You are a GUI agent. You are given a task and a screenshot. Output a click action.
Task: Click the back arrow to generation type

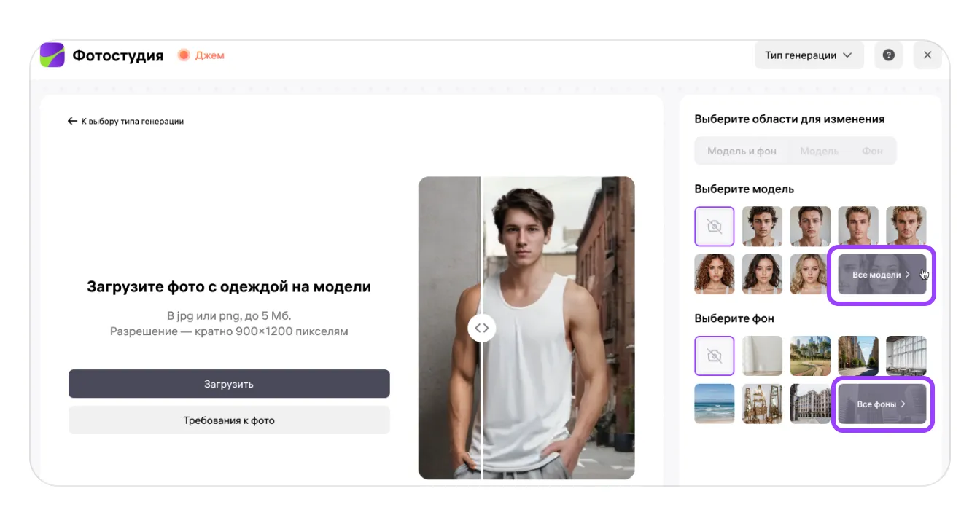point(72,122)
